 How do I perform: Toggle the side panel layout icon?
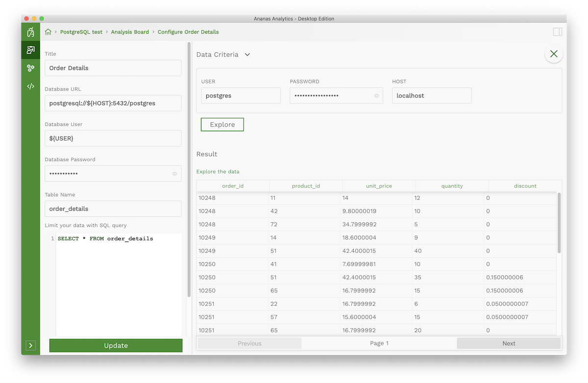(x=557, y=32)
